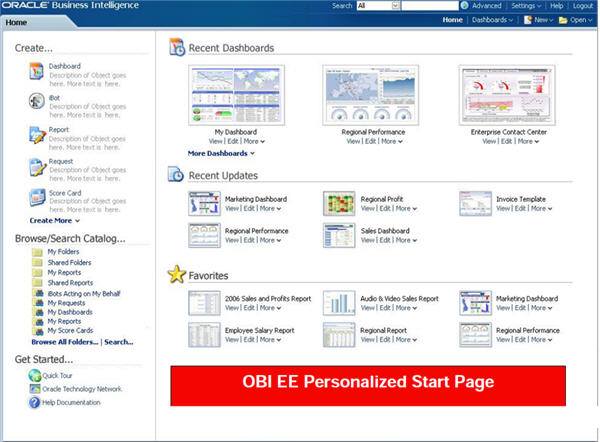This screenshot has width=600, height=442.
Task: Click the Help Documentation icon
Action: tap(35, 402)
